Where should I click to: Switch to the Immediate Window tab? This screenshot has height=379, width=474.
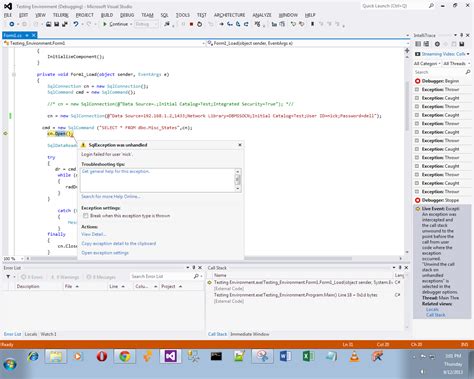coord(250,334)
